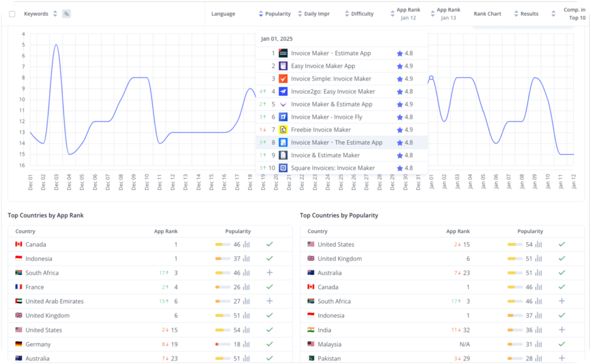Screen dimensions: 591x364
Task: Open South Africa popularity chart icon, App Rank table
Action: point(246,273)
